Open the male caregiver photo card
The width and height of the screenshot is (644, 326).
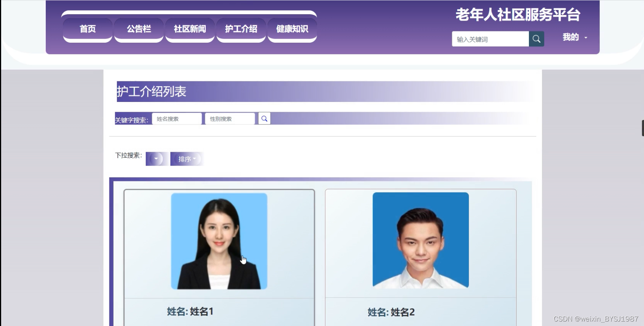click(x=421, y=240)
